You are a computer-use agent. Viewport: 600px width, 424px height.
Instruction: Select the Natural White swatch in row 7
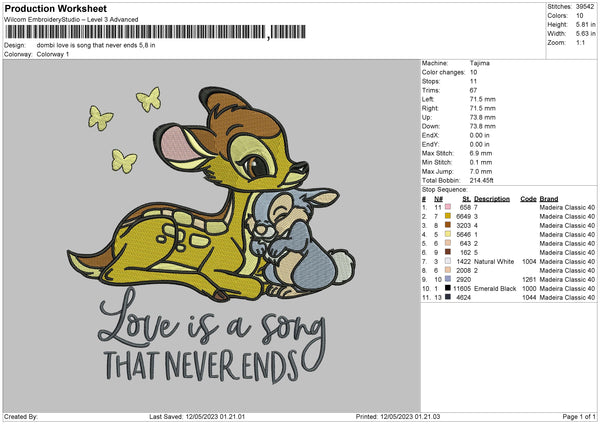coord(447,261)
